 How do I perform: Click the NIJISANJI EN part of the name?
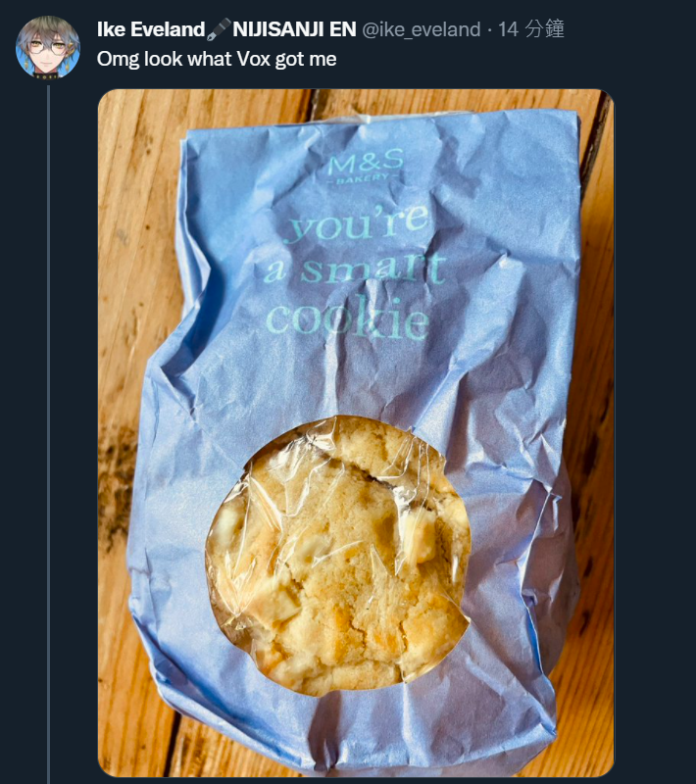click(x=294, y=29)
